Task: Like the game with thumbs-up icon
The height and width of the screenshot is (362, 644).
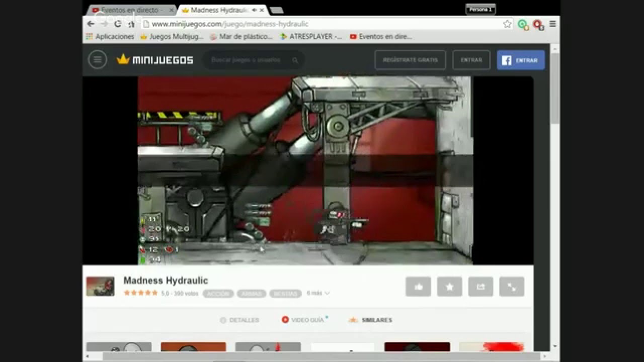Action: [x=418, y=287]
